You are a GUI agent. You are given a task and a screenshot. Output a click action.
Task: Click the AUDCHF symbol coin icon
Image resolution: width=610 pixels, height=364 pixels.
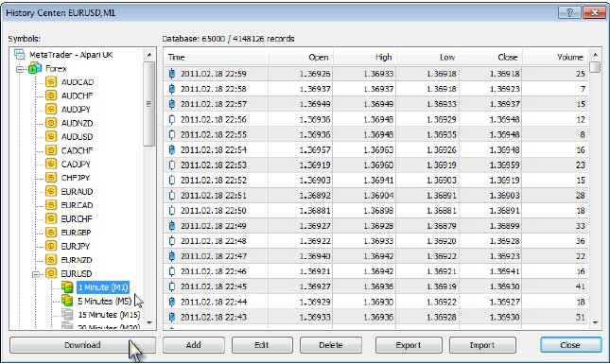pos(51,95)
